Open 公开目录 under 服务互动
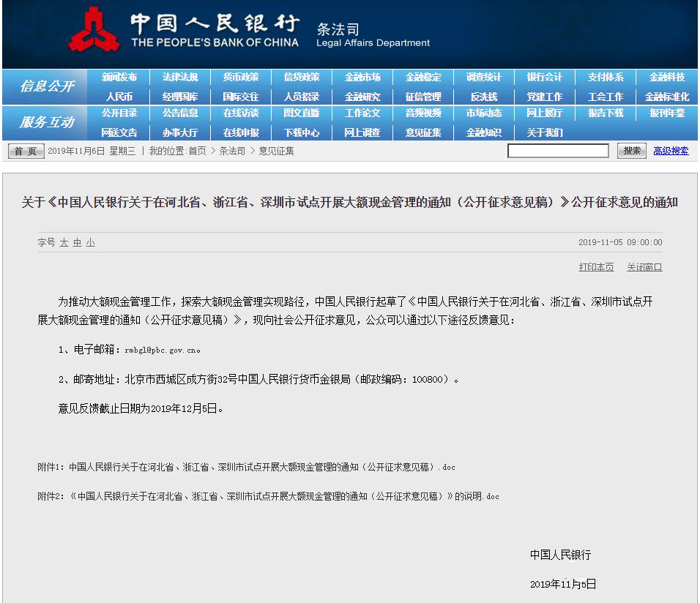This screenshot has height=603, width=700. coord(119,113)
